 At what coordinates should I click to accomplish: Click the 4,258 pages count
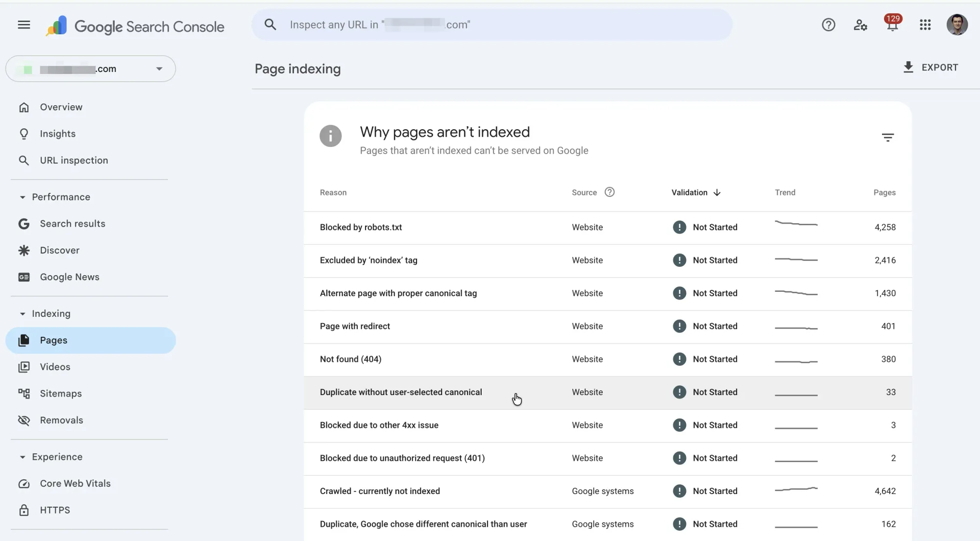pyautogui.click(x=885, y=227)
